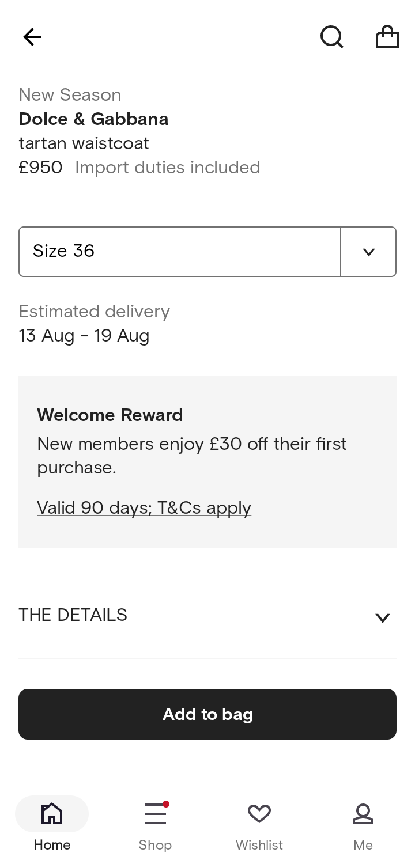Open search with the magnifier icon

[x=332, y=37]
